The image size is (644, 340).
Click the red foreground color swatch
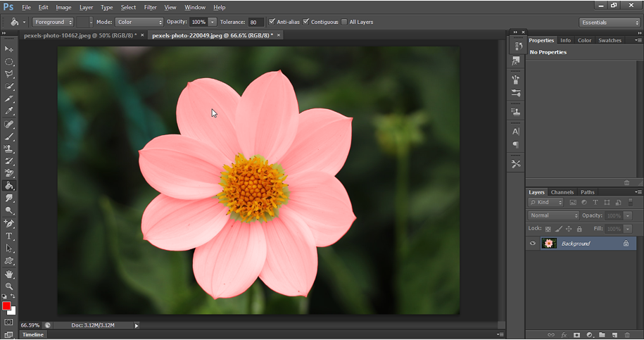click(7, 306)
